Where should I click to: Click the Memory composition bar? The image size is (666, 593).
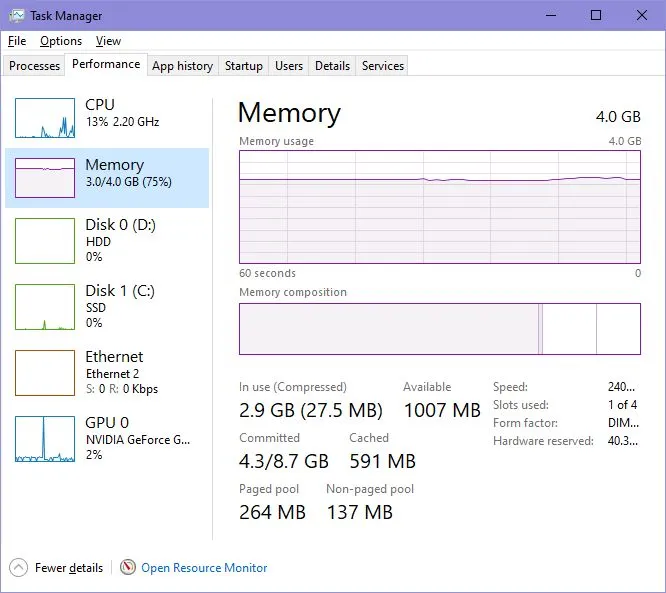[x=440, y=329]
